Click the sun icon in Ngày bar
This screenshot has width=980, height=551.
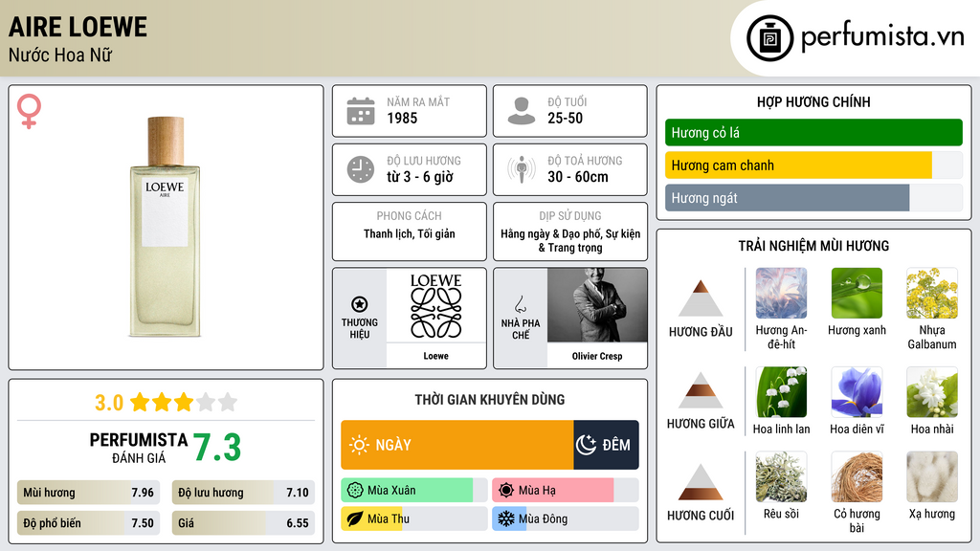pos(359,445)
